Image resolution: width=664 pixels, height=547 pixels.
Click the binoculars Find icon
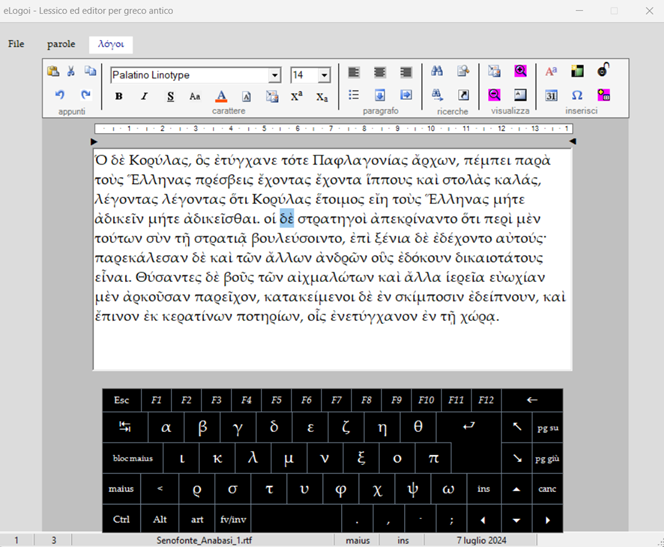point(437,72)
